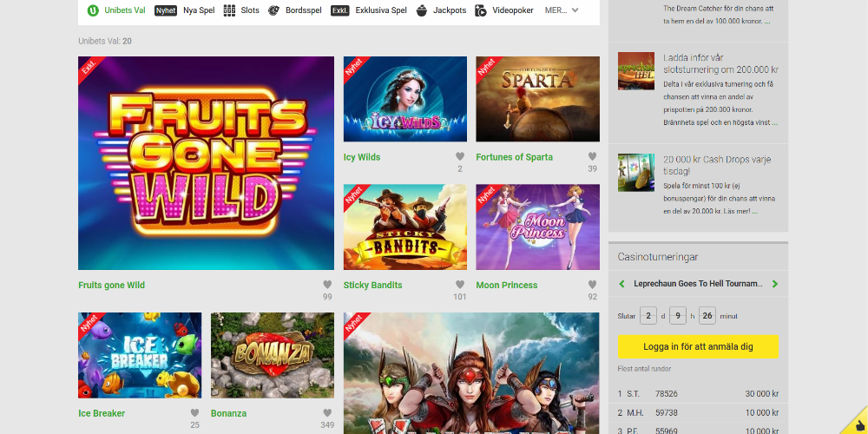Favorite Moon Princess with heart icon
Image resolution: width=868 pixels, height=434 pixels.
(x=592, y=285)
